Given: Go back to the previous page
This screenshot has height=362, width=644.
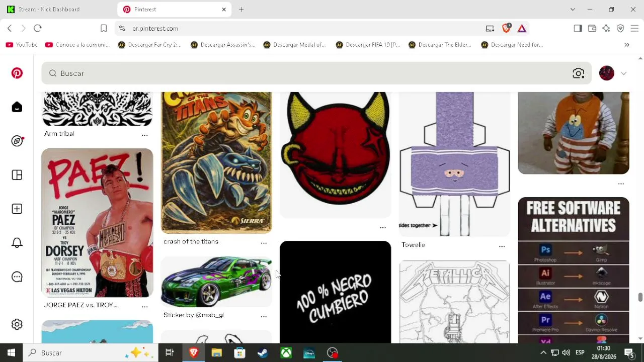Looking at the screenshot, I should [10, 29].
